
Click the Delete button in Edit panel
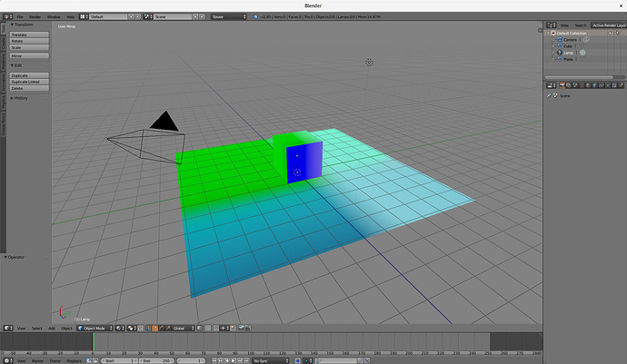(x=29, y=88)
